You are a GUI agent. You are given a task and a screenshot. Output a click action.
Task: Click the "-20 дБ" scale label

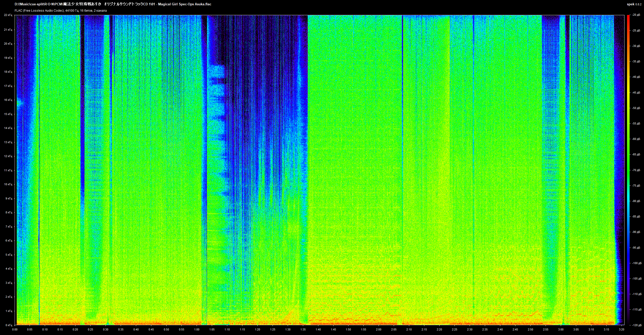(636, 15)
